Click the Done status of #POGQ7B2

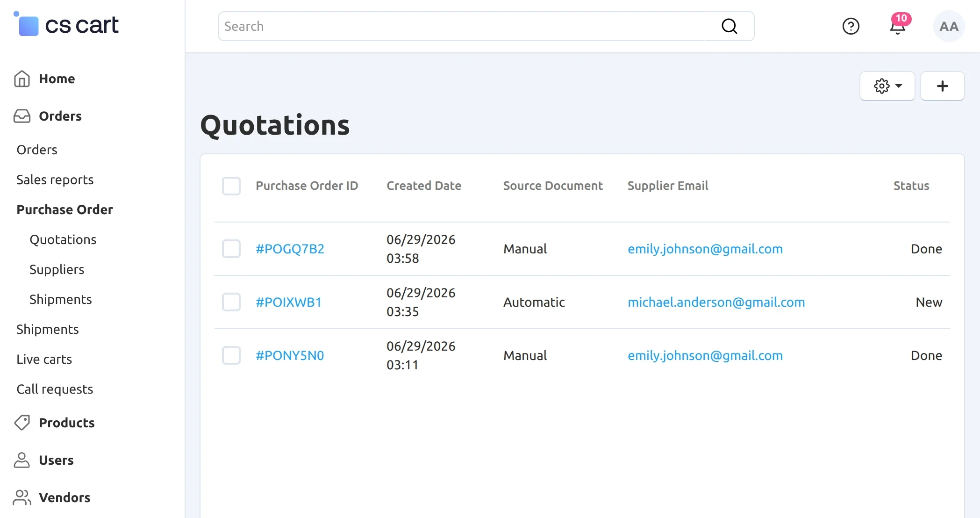coord(926,249)
